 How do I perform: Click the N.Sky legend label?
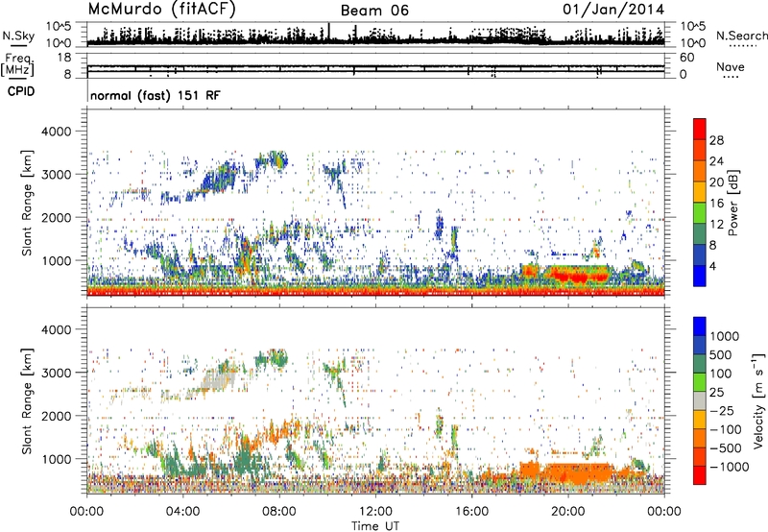click(18, 36)
